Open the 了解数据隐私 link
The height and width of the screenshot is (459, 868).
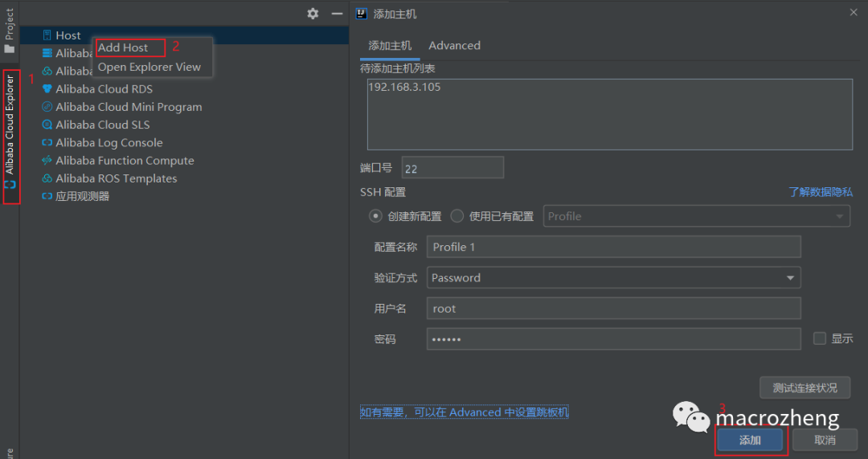[x=821, y=192]
